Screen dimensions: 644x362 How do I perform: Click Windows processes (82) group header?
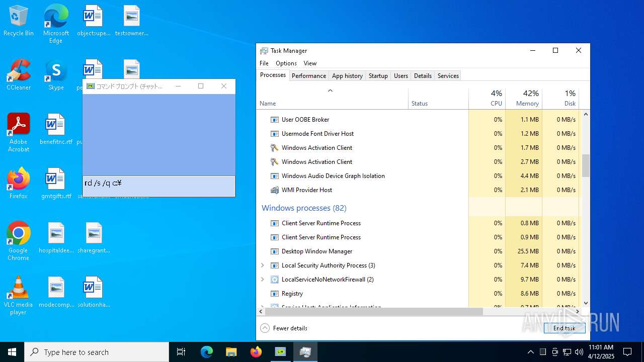pyautogui.click(x=304, y=208)
